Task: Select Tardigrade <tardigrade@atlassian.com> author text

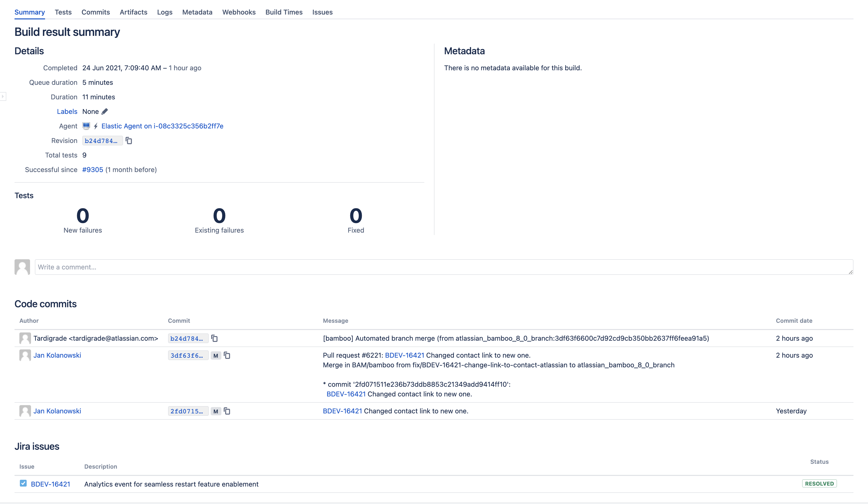Action: click(x=96, y=338)
